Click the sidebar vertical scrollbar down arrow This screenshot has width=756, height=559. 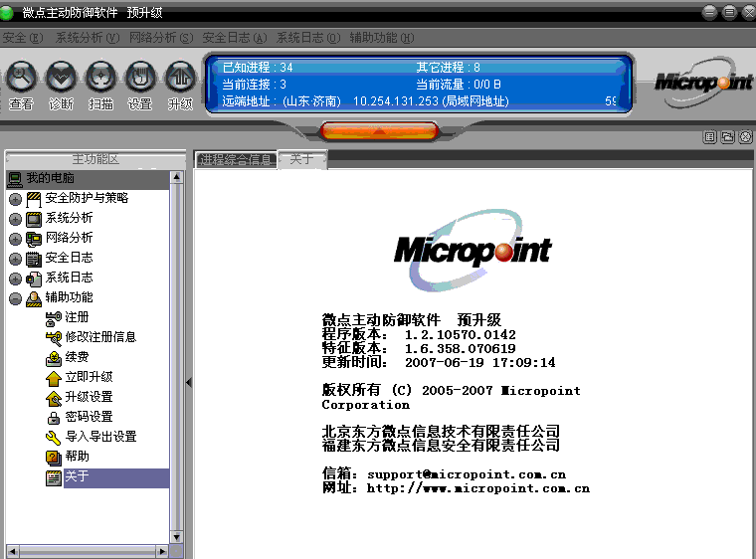(177, 536)
